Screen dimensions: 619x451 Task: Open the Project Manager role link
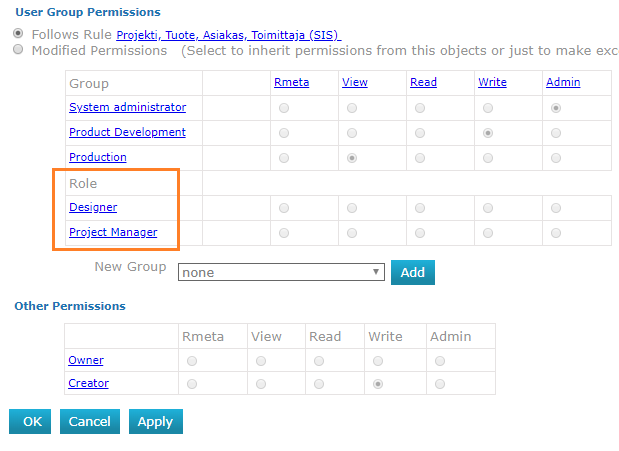coord(113,232)
